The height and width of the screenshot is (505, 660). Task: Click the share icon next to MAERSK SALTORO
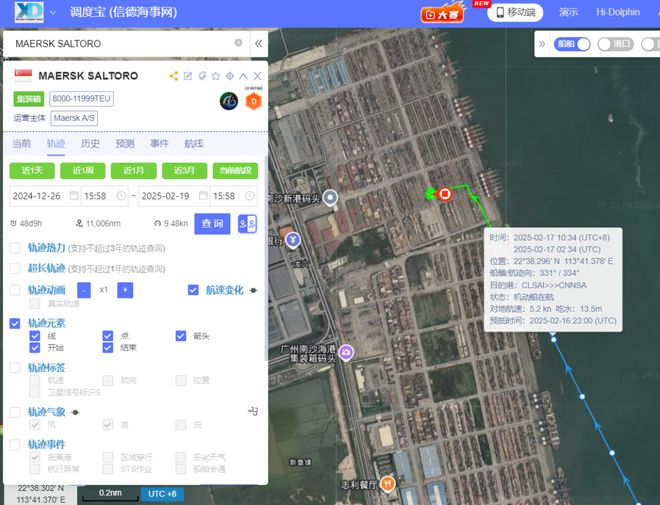tap(173, 76)
